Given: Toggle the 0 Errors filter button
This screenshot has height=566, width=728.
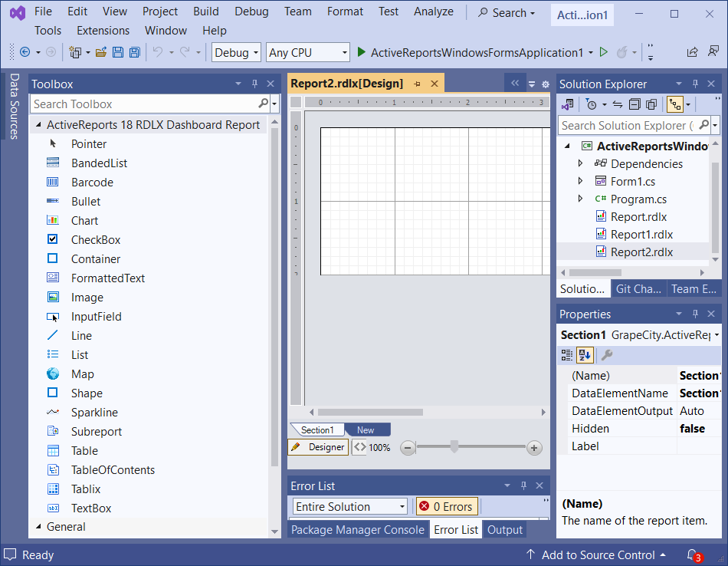Looking at the screenshot, I should tap(447, 506).
